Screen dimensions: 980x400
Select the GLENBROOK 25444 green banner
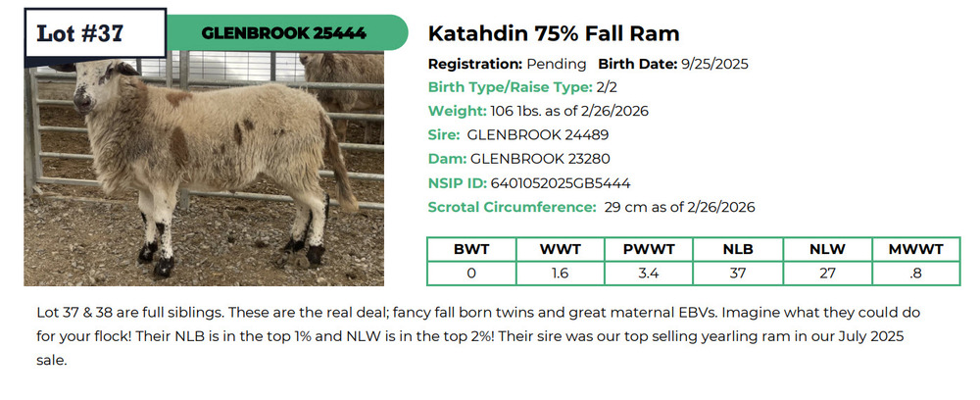coord(283,32)
